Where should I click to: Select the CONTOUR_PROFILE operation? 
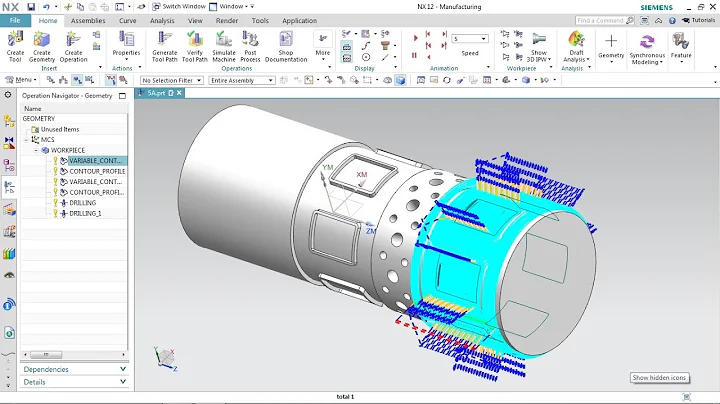pos(97,171)
